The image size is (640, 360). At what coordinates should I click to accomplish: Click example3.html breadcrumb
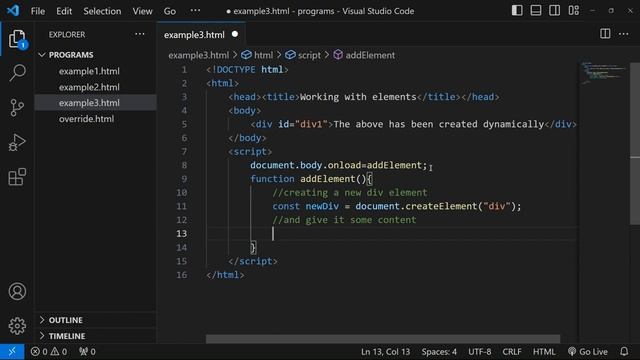pos(198,55)
